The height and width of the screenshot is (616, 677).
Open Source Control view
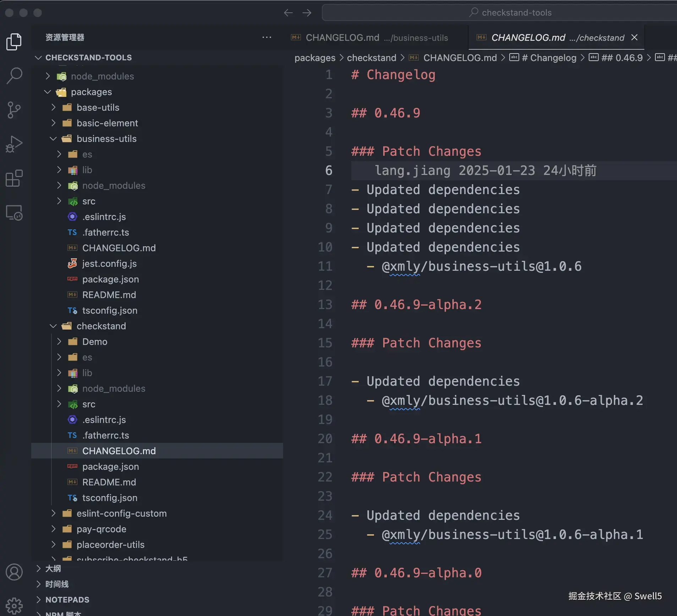[x=14, y=110]
